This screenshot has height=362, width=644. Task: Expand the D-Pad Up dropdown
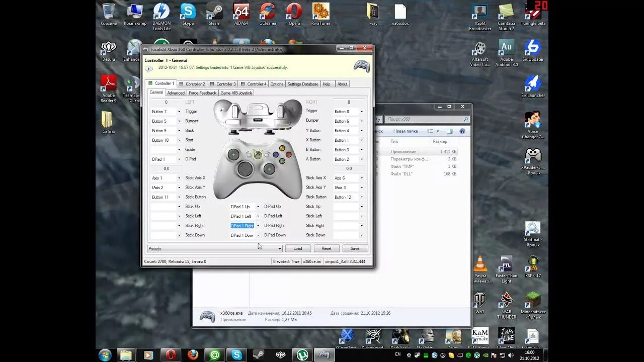[x=258, y=207]
